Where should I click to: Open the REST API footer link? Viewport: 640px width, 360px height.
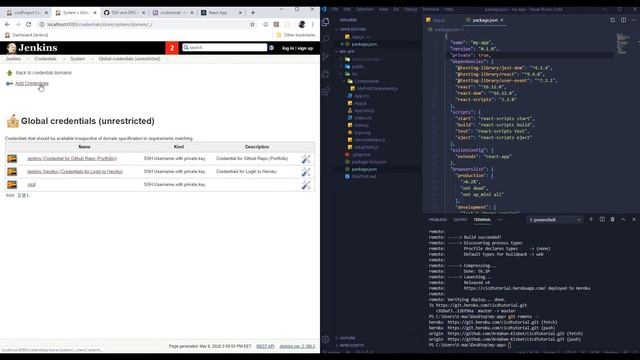265,346
